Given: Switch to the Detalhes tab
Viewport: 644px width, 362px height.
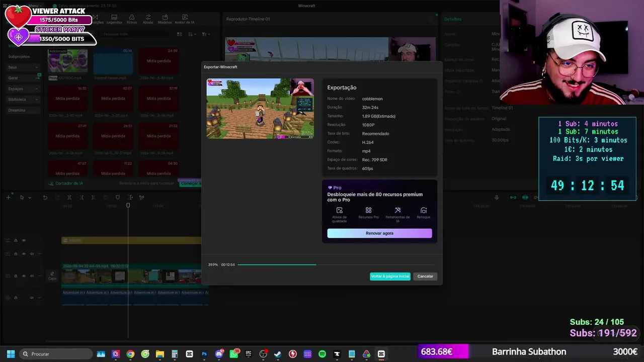Looking at the screenshot, I should [x=453, y=19].
